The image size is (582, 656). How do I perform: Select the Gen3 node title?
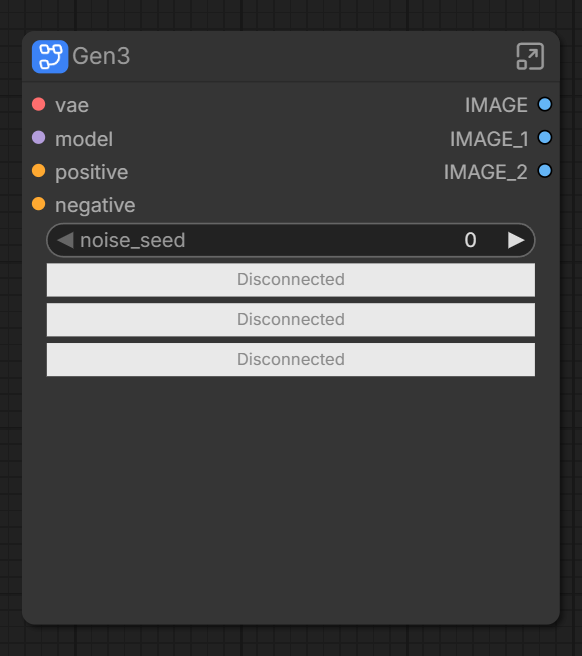pos(101,56)
